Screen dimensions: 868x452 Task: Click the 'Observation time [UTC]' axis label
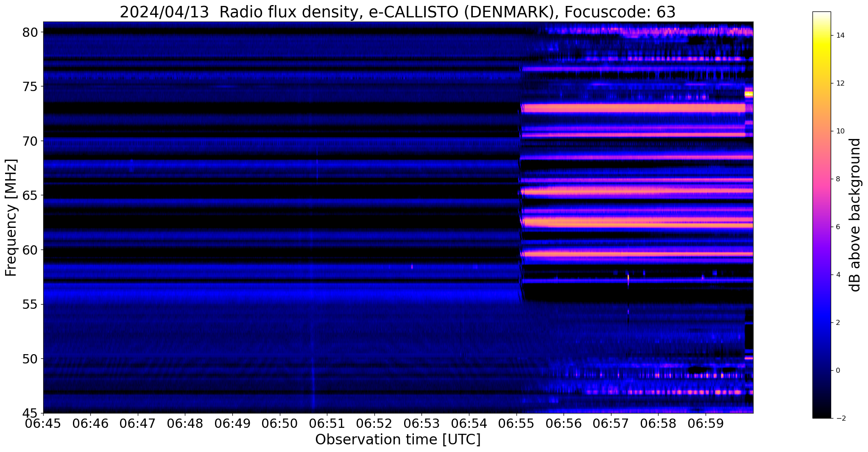(x=398, y=440)
